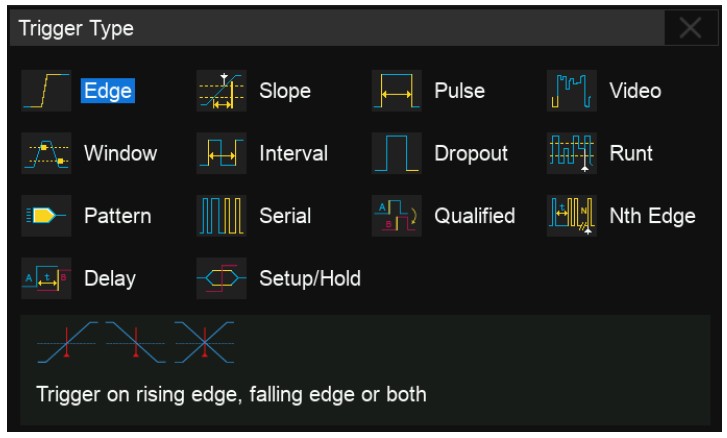727x438 pixels.
Task: Select the Video trigger icon
Action: point(569,91)
